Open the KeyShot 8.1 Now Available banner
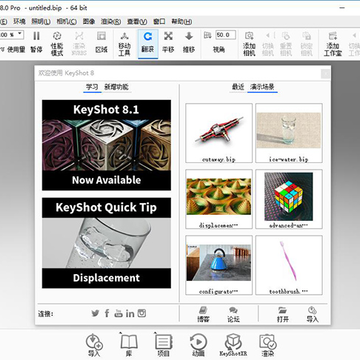The image size is (360, 360). pos(106,145)
